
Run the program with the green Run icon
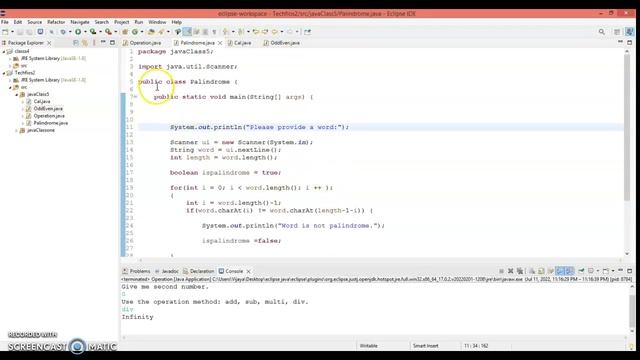(78, 32)
